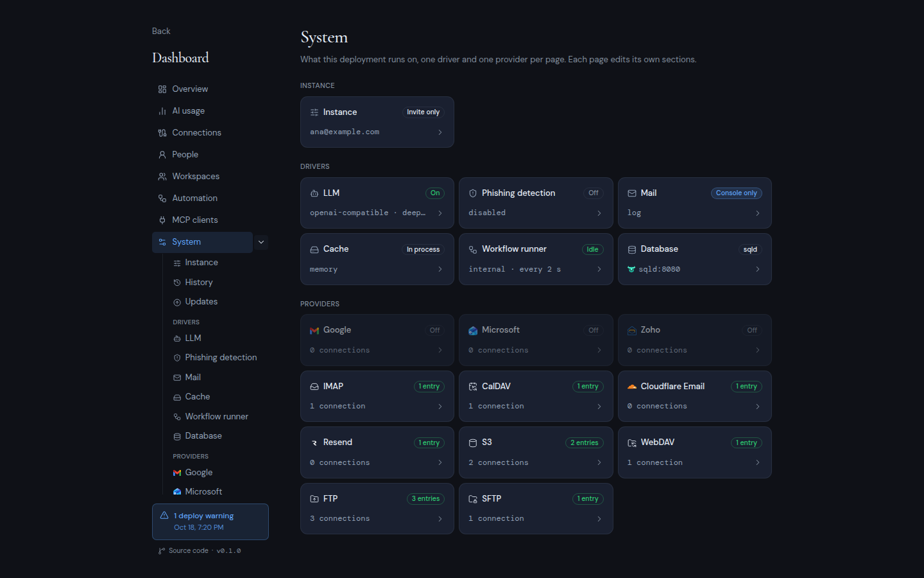Click the Database icon on Database card
Screen dimensions: 924x578
pyautogui.click(x=632, y=249)
